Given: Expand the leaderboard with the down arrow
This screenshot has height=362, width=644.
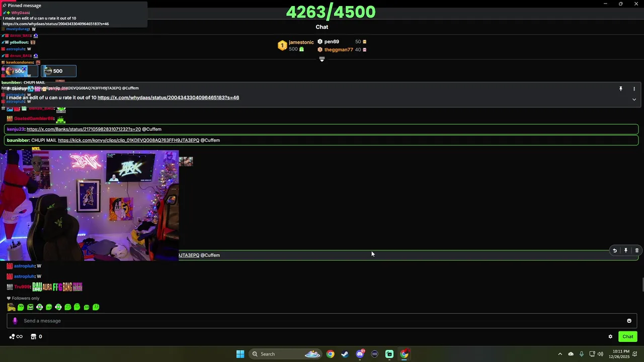Looking at the screenshot, I should 322,59.
